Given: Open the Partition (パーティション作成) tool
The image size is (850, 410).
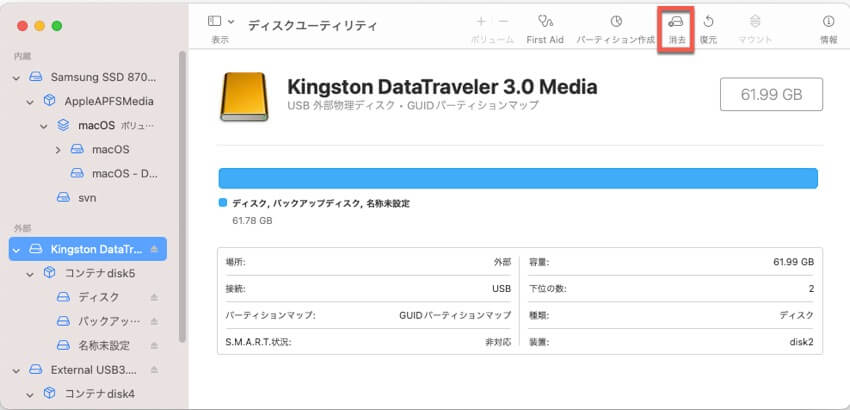Looking at the screenshot, I should [616, 22].
